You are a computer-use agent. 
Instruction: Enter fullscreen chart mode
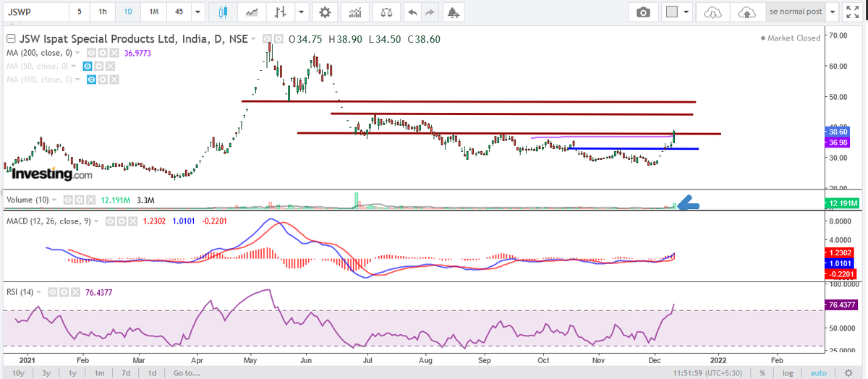pyautogui.click(x=854, y=12)
